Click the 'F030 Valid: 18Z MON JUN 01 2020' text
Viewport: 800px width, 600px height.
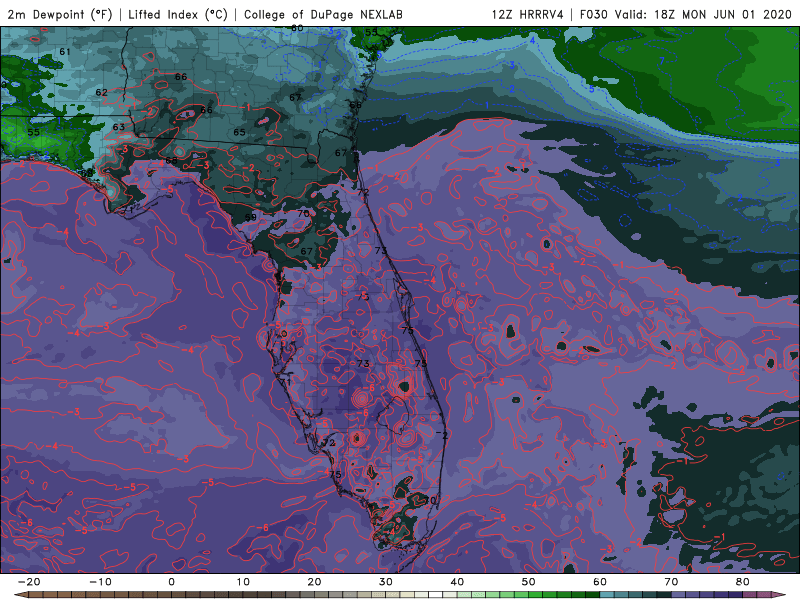686,14
